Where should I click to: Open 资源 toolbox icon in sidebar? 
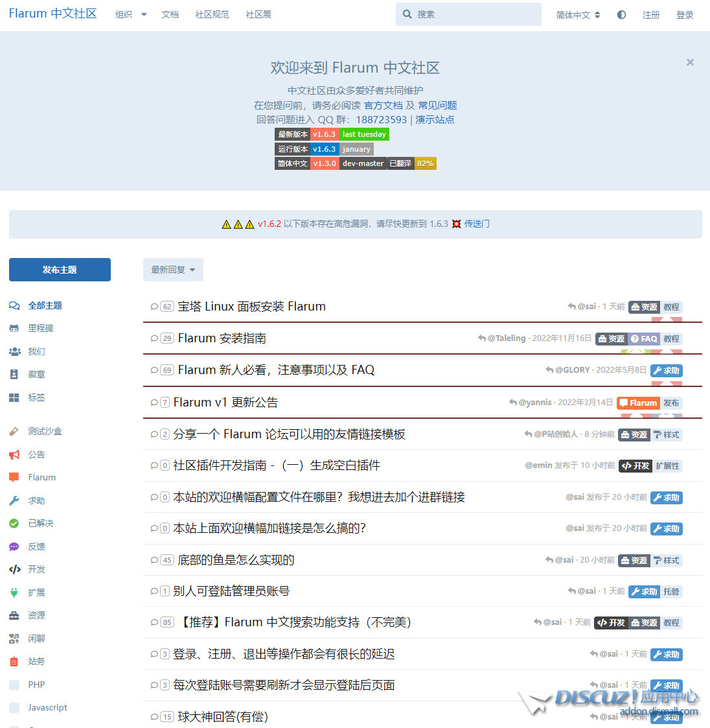(x=14, y=615)
